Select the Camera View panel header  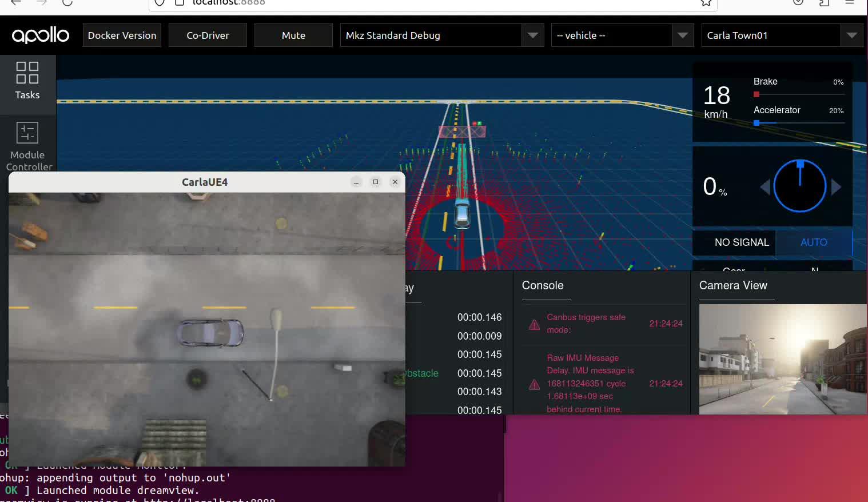click(733, 285)
